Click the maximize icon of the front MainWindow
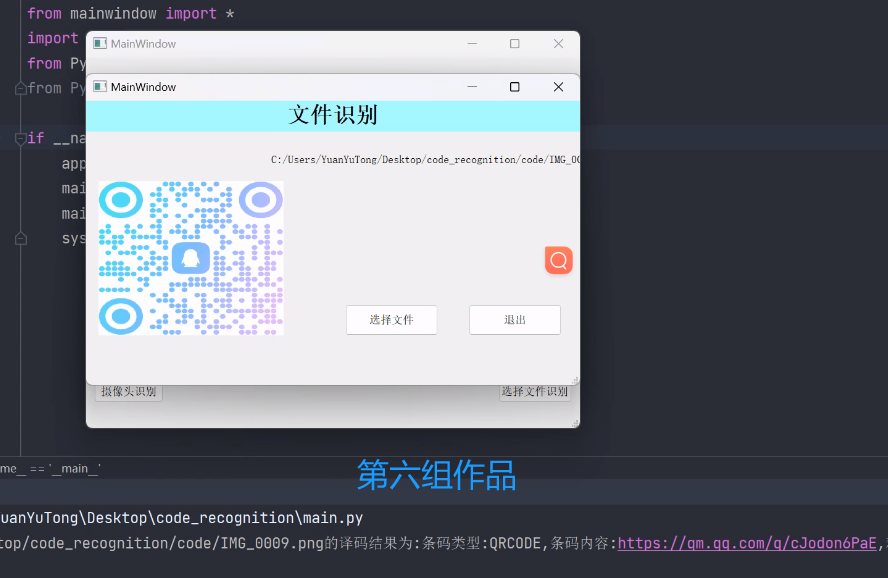 coord(514,87)
